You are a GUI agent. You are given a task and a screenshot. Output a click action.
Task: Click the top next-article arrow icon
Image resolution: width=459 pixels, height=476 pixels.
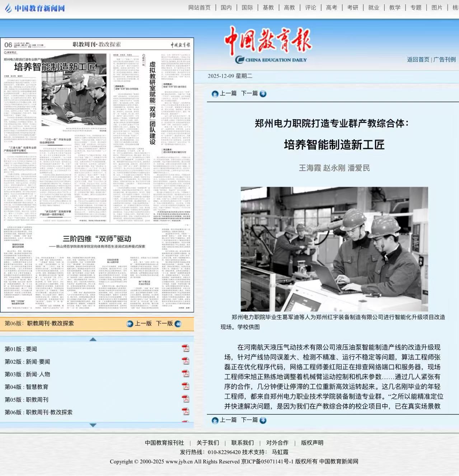tap(263, 94)
